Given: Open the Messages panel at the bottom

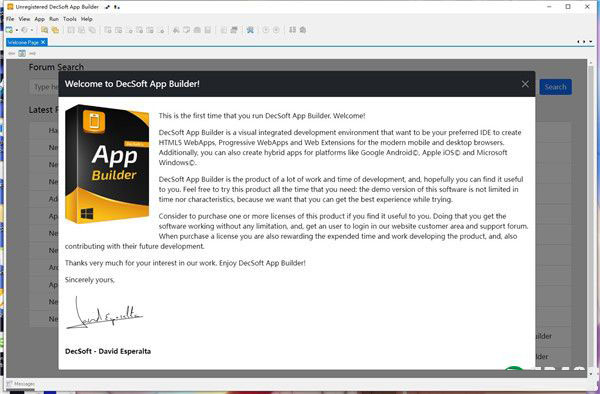Looking at the screenshot, I should point(21,384).
